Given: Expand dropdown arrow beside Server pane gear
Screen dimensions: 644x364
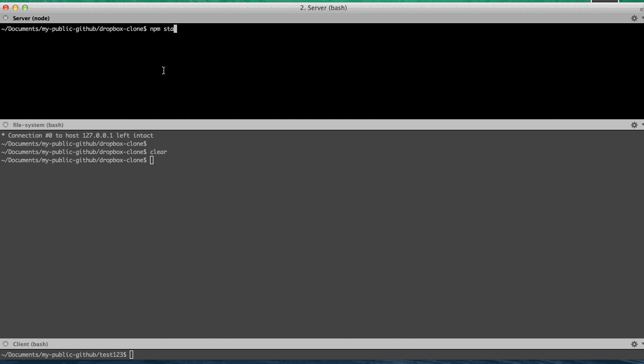Looking at the screenshot, I should (642, 18).
